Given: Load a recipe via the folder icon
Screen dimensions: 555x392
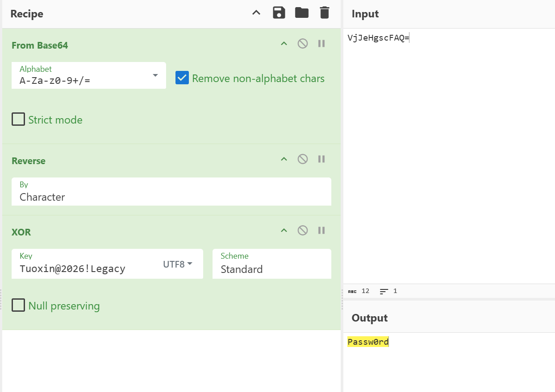Looking at the screenshot, I should pos(302,13).
